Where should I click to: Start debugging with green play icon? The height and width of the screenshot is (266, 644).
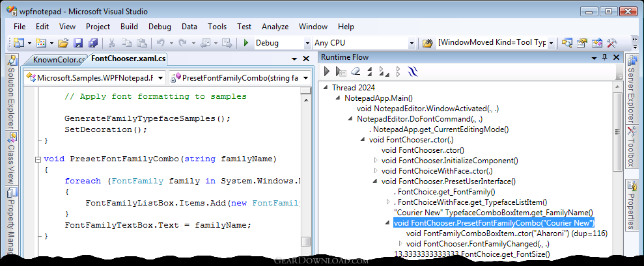[246, 43]
